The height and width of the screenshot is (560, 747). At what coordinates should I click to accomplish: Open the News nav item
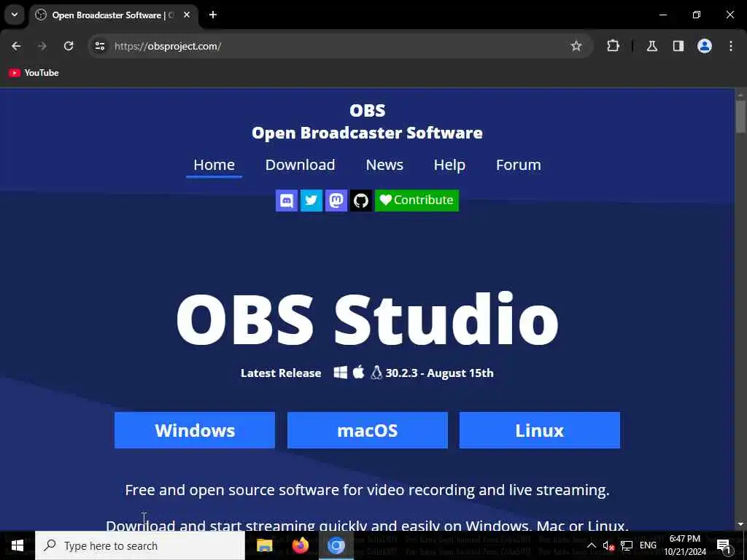point(384,165)
